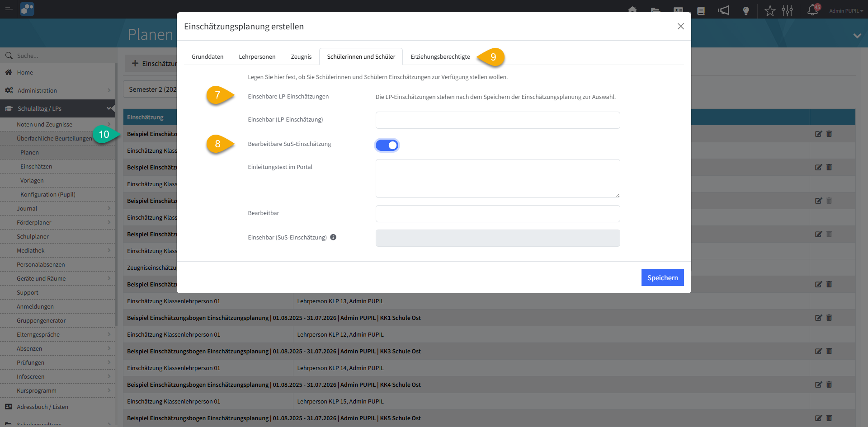Screen dimensions: 868x427
Task: Open Personalabsenzen in the sidebar
Action: (x=41, y=264)
